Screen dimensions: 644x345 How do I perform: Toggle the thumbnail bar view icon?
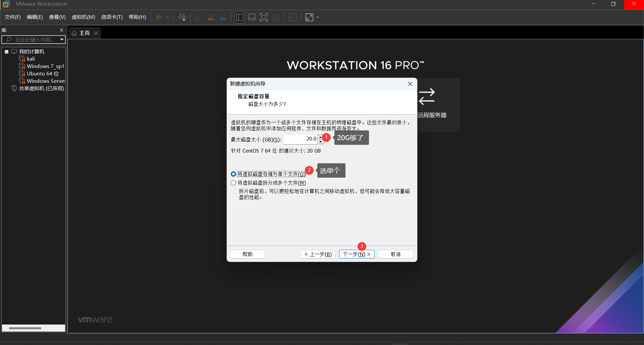tap(252, 17)
